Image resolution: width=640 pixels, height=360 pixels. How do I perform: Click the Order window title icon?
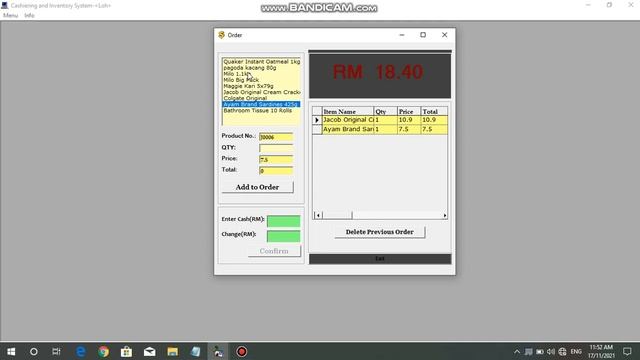(222, 35)
